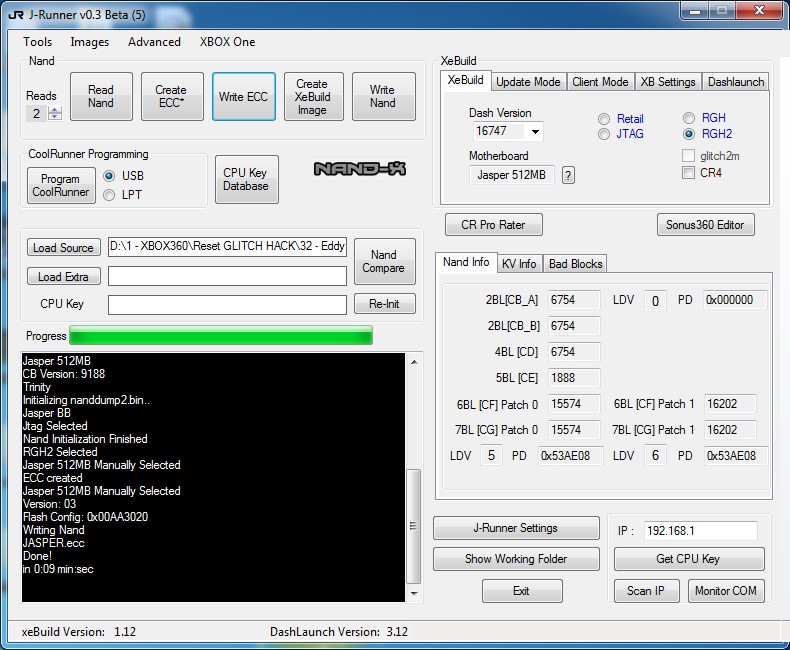Viewport: 790px width, 650px height.
Task: Click the Write Nand button
Action: [x=383, y=96]
